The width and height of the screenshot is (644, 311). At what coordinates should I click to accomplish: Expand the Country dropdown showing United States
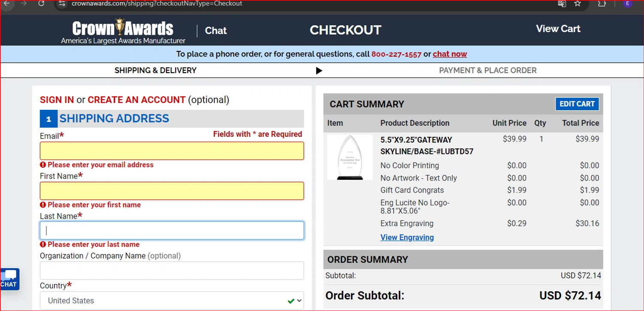(x=172, y=301)
